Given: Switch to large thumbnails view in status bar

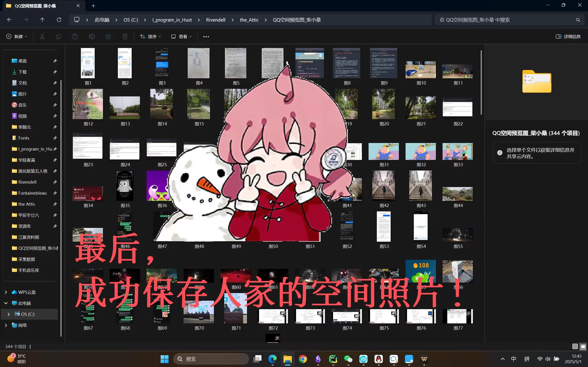Looking at the screenshot, I should (583, 346).
